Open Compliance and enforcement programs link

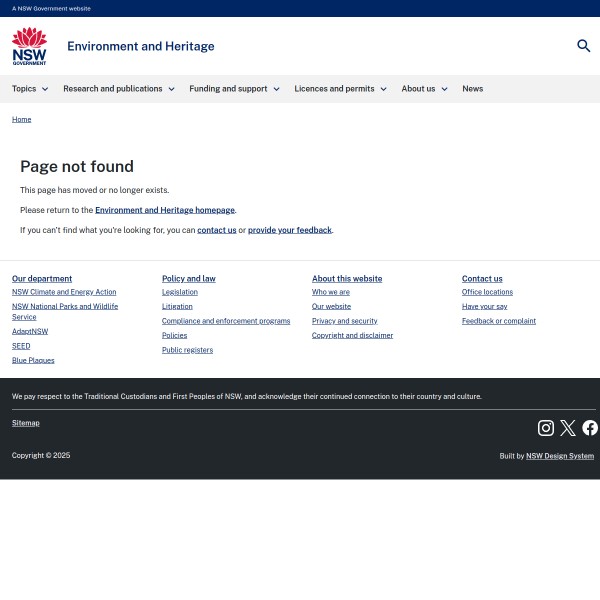click(226, 321)
